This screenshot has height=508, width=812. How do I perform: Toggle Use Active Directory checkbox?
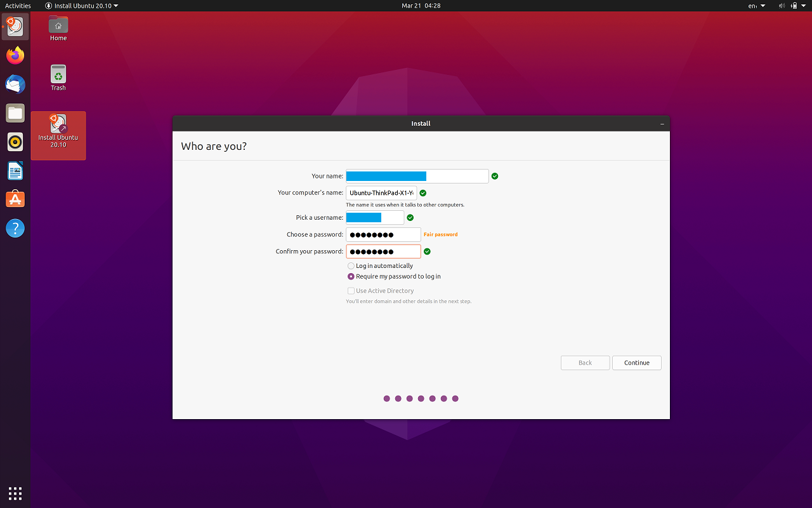pyautogui.click(x=351, y=291)
